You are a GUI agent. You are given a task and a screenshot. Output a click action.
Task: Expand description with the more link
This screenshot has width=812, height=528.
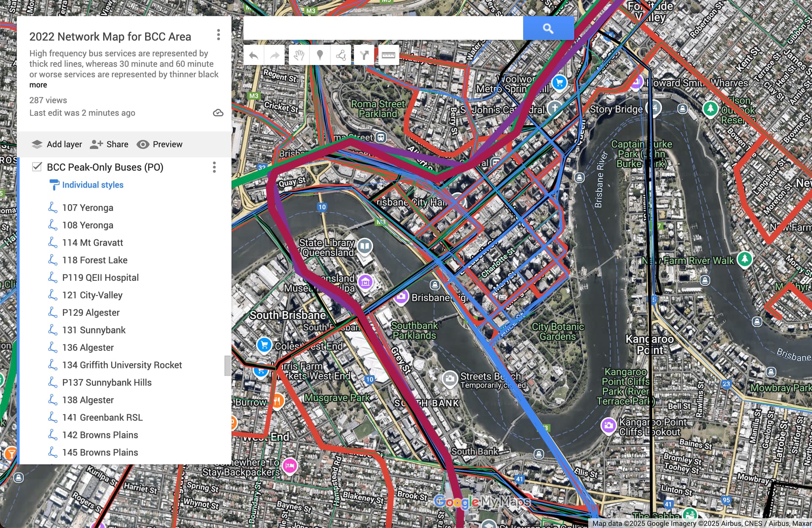38,85
